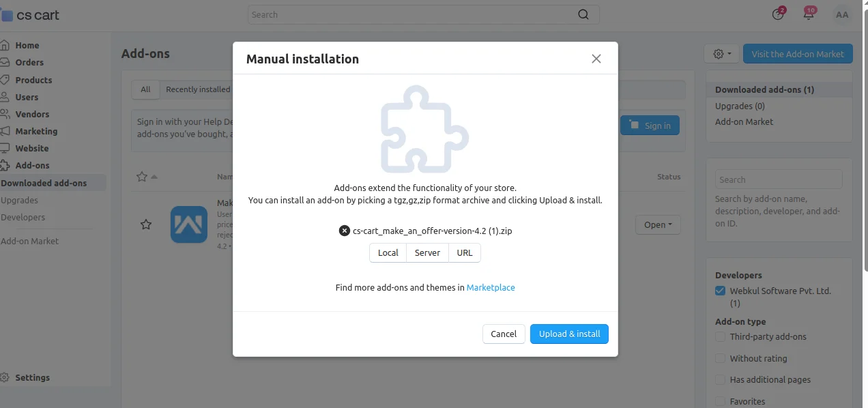Check the Has additional pages filter
The width and height of the screenshot is (868, 408).
720,379
